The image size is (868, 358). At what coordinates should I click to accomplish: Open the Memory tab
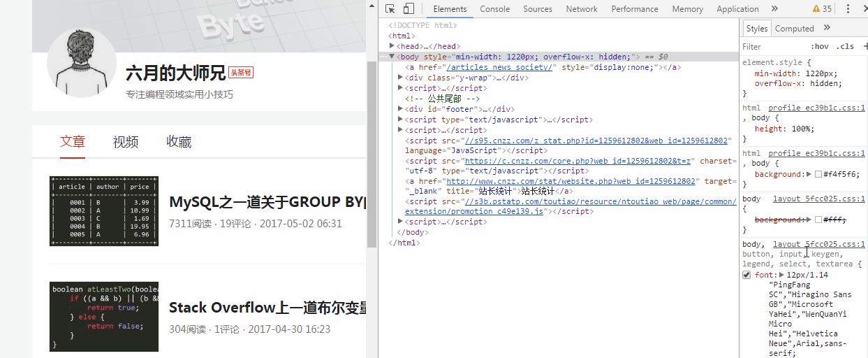pyautogui.click(x=688, y=9)
